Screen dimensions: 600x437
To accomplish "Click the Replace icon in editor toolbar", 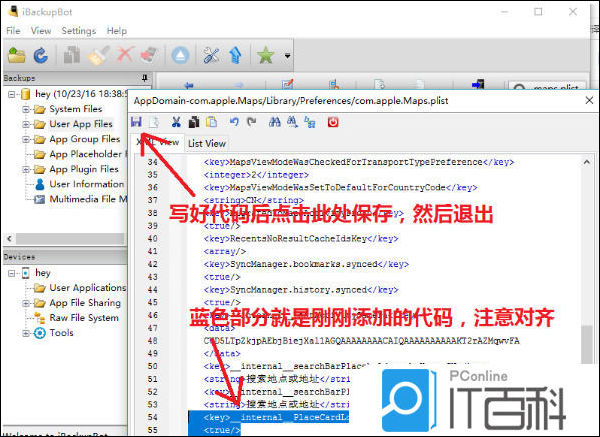I will tap(310, 122).
